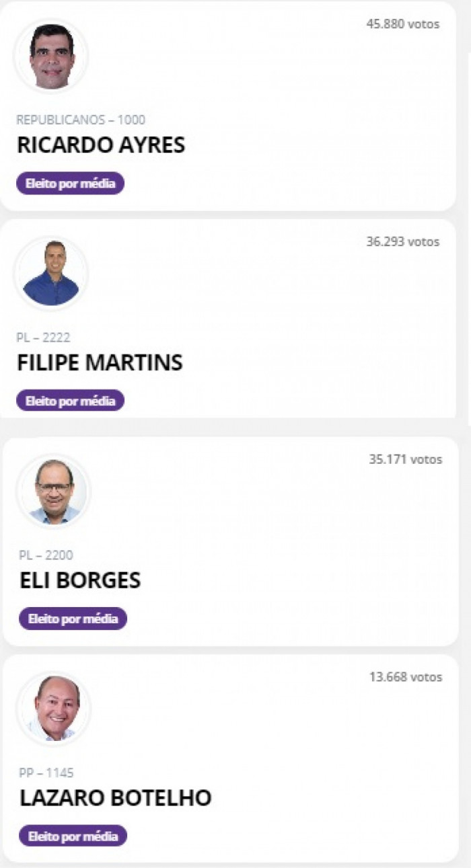This screenshot has width=471, height=868.
Task: Click Eli Borges candidate photo
Action: coord(54,491)
